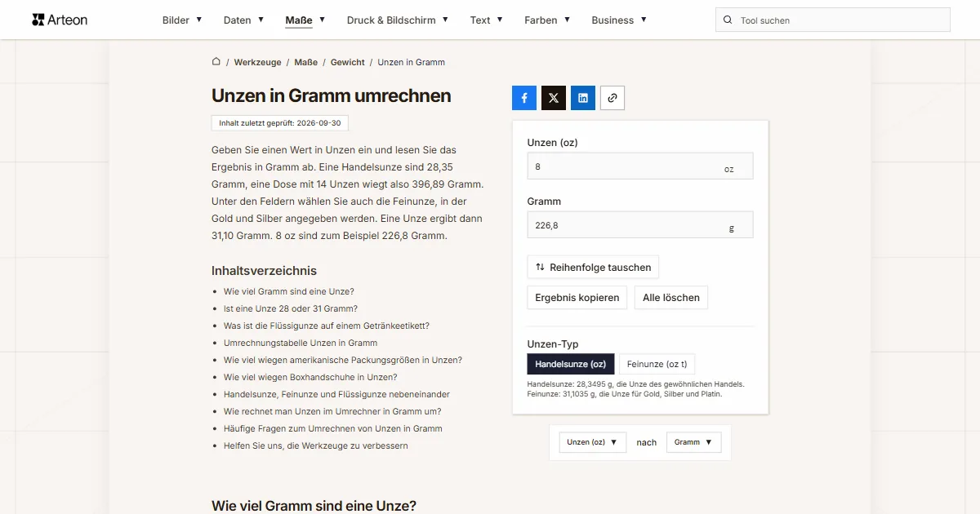Share the page on Facebook
Screen dimensions: 980x514
click(524, 98)
